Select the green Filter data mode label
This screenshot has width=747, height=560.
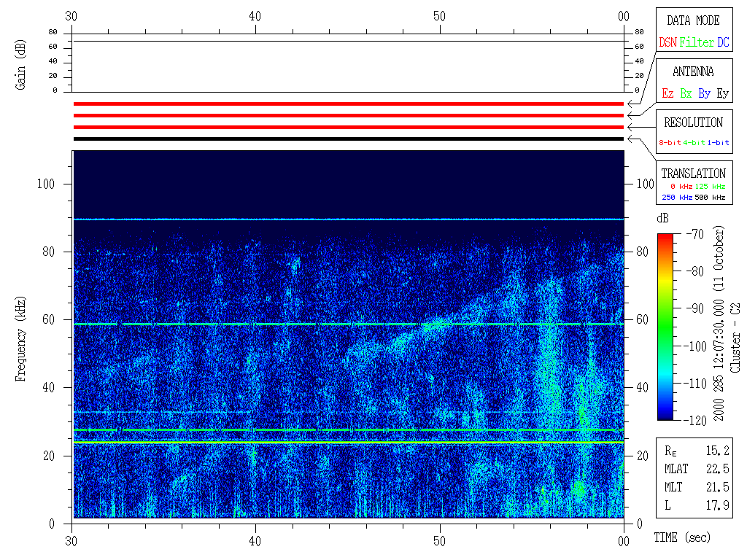coord(697,42)
